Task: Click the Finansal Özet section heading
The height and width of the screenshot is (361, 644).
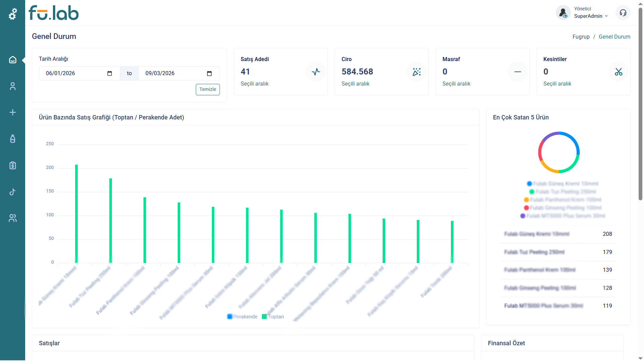Action: point(507,343)
